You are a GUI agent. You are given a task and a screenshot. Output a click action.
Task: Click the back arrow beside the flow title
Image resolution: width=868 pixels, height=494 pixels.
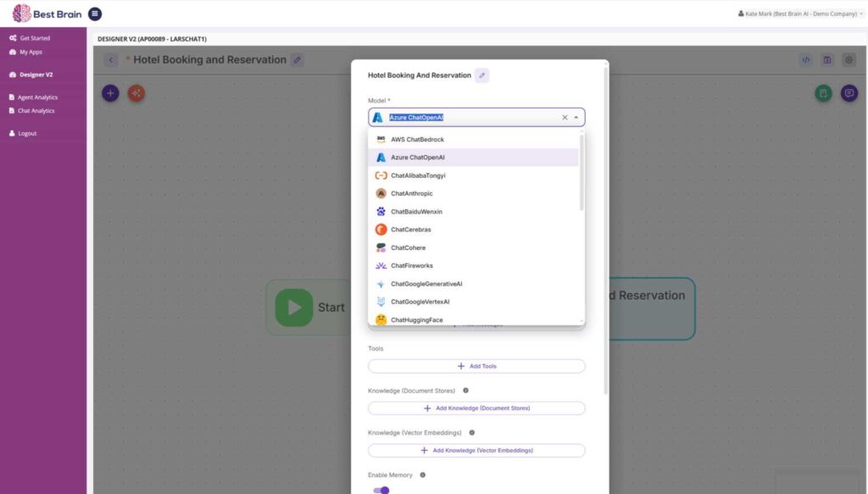click(x=111, y=60)
